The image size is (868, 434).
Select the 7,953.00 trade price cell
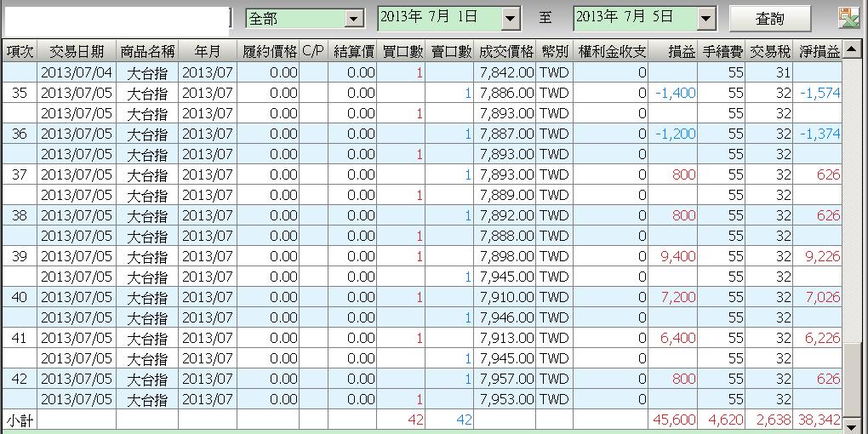[505, 400]
